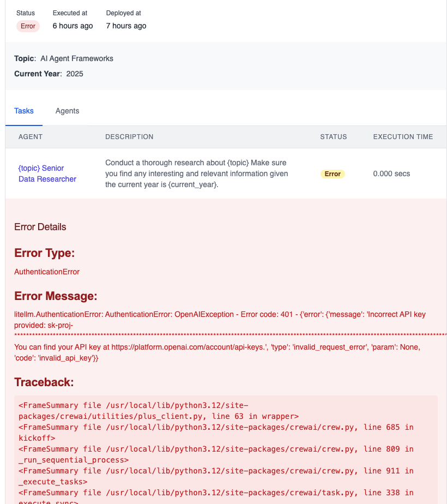Click inside the traceback code block
Screen dimensions: 447x504
click(x=218, y=448)
